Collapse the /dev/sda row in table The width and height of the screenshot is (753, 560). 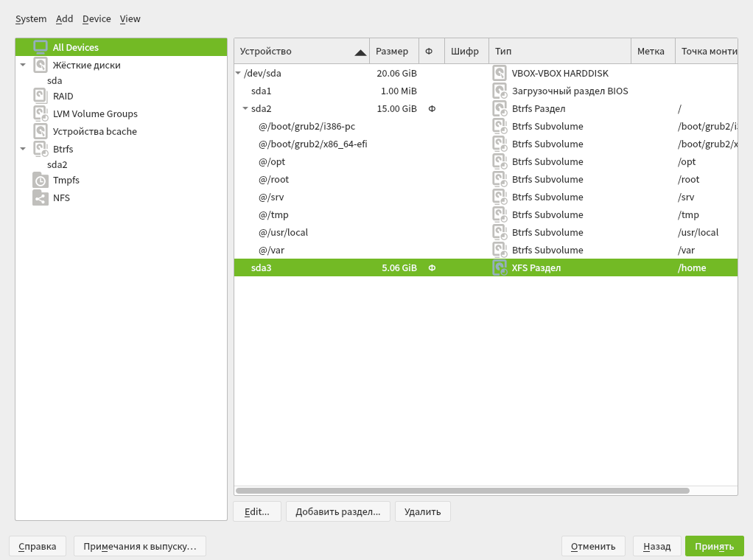238,73
